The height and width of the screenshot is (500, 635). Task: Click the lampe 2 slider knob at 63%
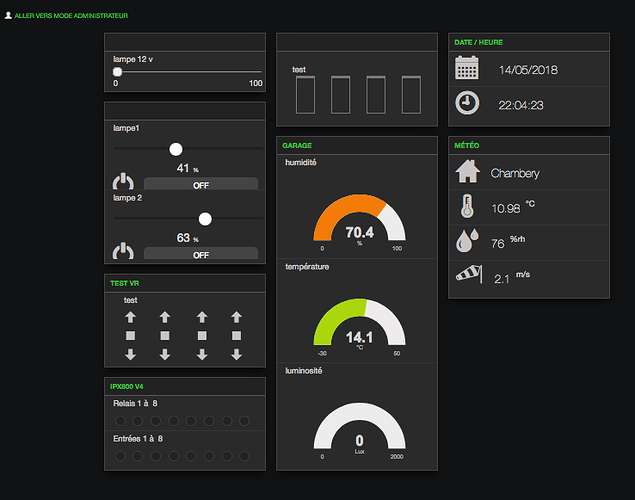[205, 218]
